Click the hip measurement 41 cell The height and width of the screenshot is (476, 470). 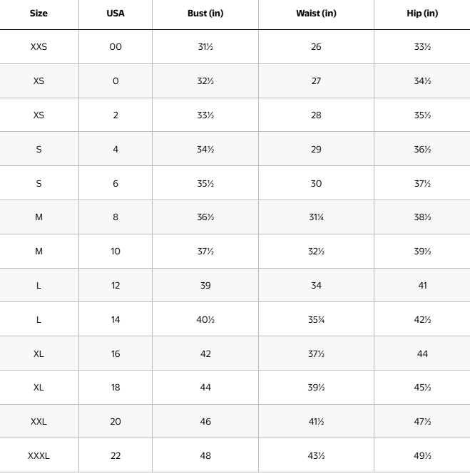[x=422, y=286]
